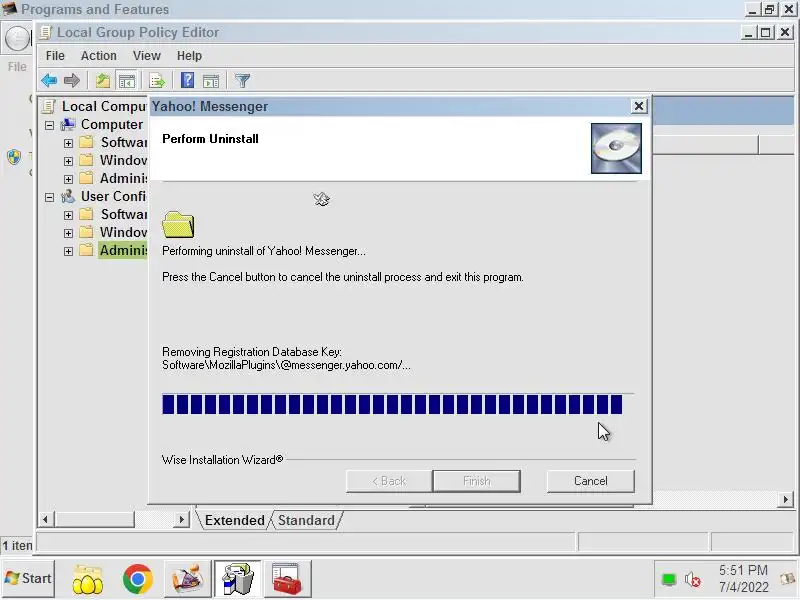Open the Chrome taskbar icon

(138, 579)
